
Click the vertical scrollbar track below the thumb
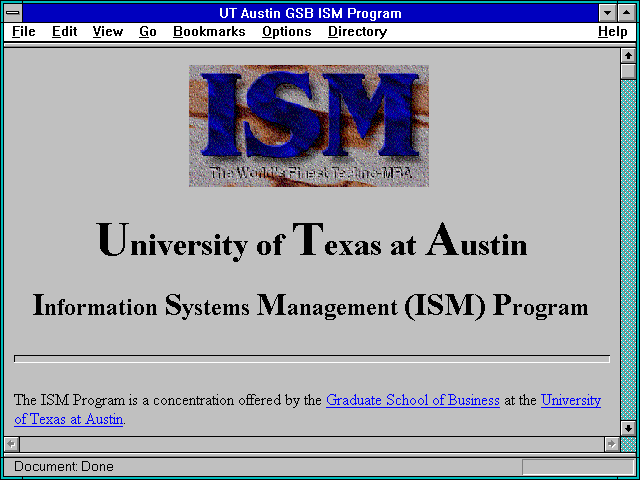tap(628, 250)
